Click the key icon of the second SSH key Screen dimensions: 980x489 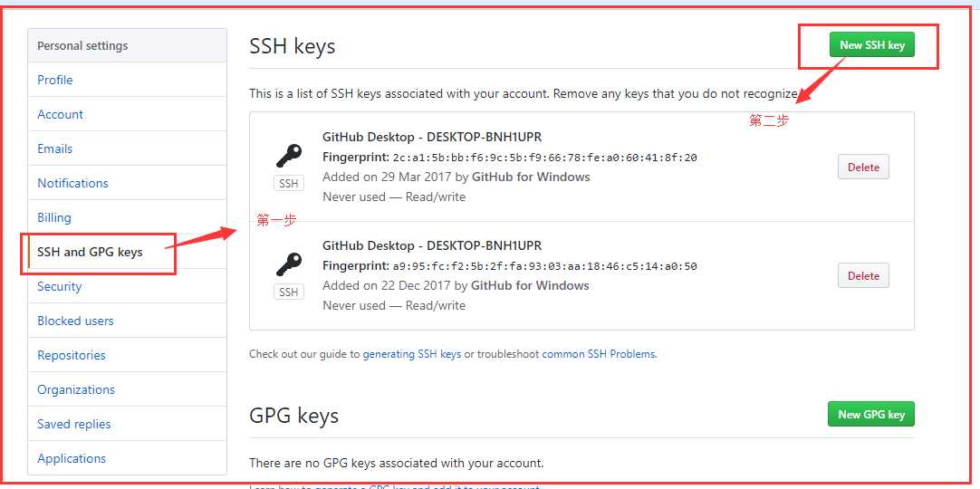point(289,264)
